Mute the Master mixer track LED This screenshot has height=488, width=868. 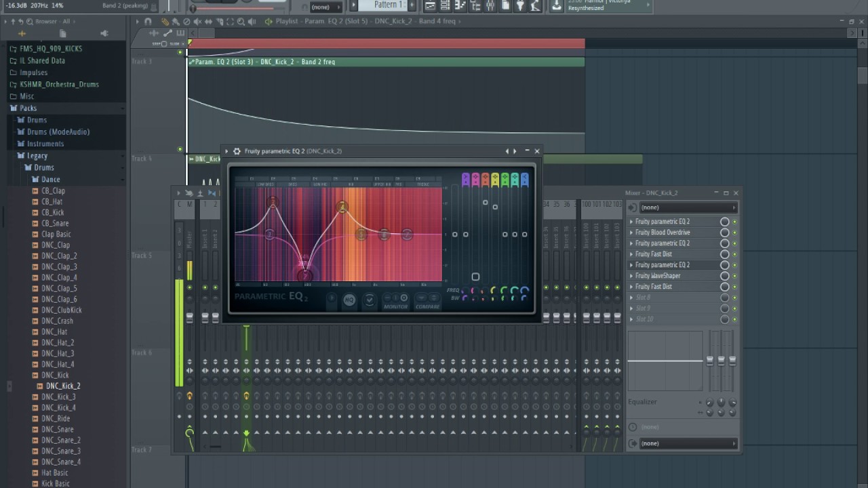pyautogui.click(x=189, y=287)
